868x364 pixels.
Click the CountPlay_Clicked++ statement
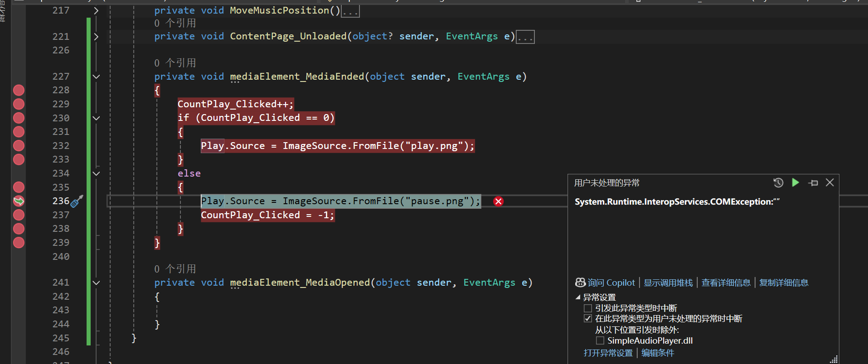coord(236,104)
